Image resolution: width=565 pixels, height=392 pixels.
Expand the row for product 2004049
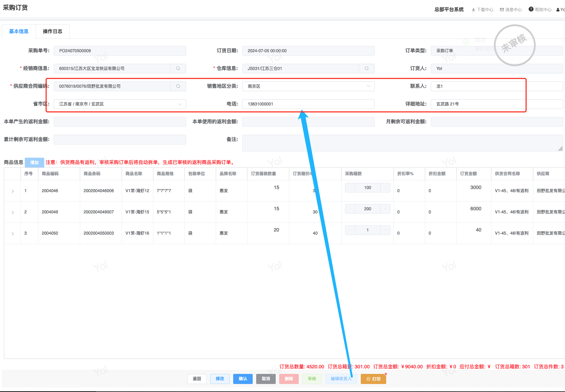click(x=13, y=212)
